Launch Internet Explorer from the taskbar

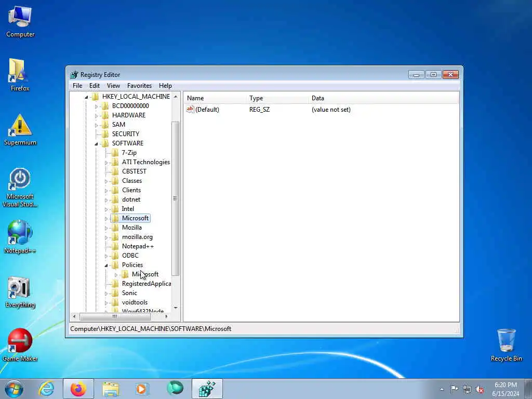pos(46,389)
